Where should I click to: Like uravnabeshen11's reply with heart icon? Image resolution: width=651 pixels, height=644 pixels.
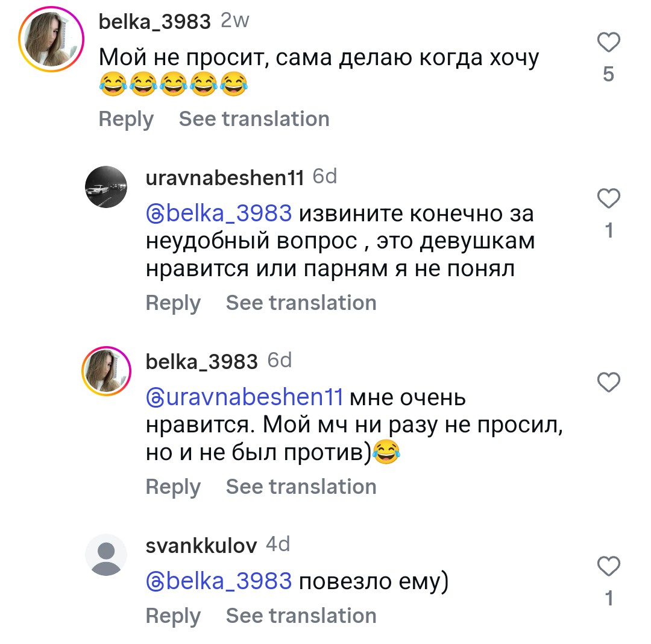coord(608,198)
